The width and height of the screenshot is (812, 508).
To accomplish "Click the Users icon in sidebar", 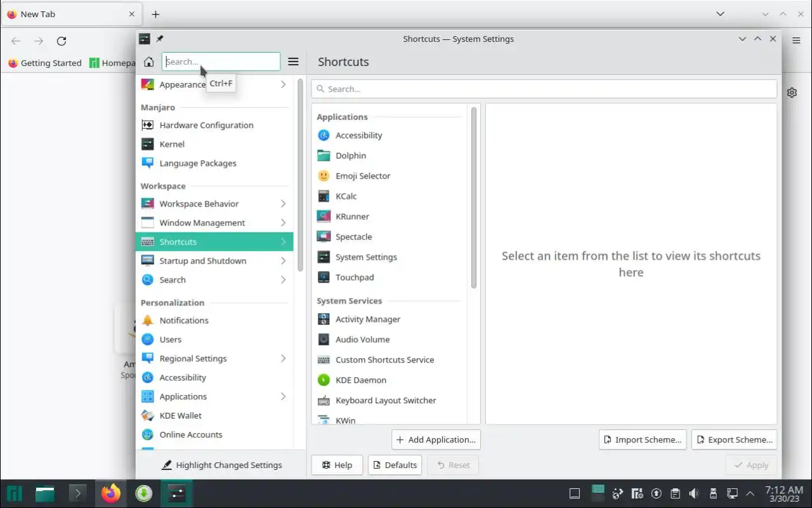I will [x=147, y=340].
